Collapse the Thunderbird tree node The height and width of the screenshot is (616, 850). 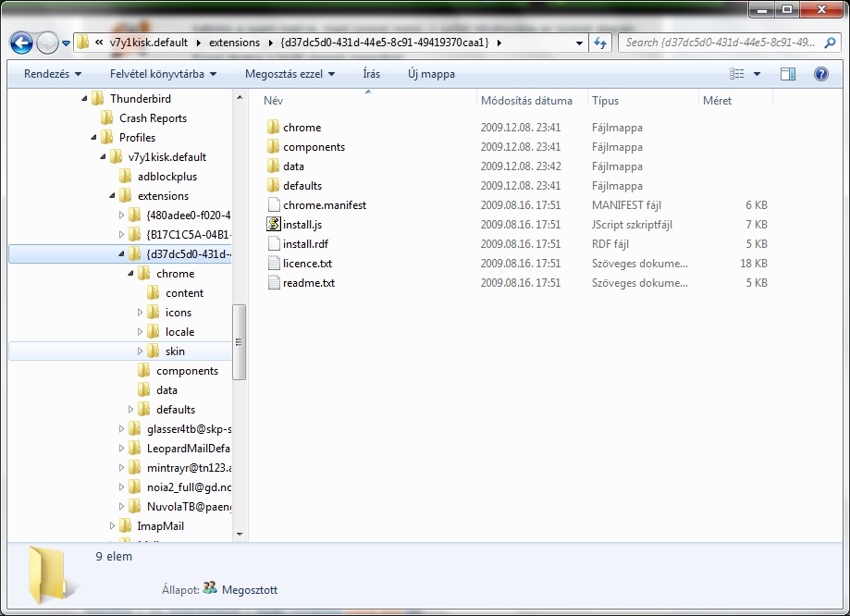click(84, 99)
